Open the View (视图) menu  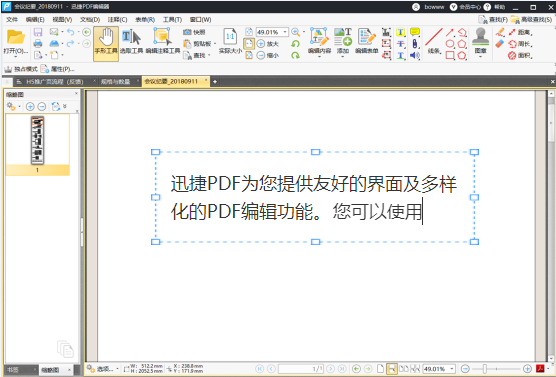pyautogui.click(x=62, y=20)
